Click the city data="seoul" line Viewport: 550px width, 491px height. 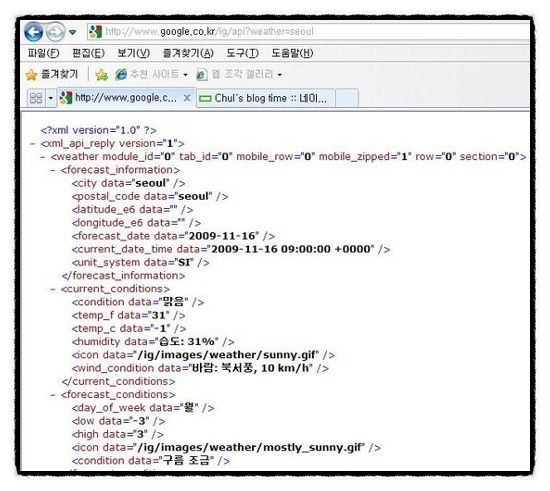click(x=128, y=183)
